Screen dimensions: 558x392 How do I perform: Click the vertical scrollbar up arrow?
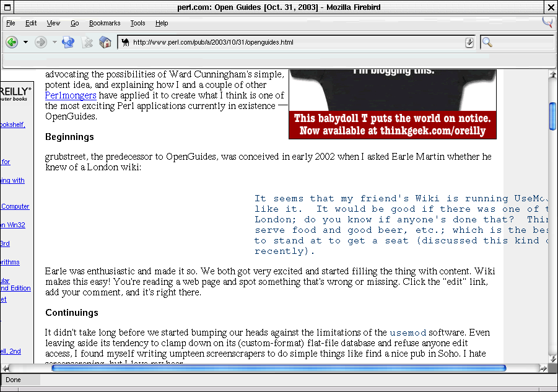(x=552, y=74)
